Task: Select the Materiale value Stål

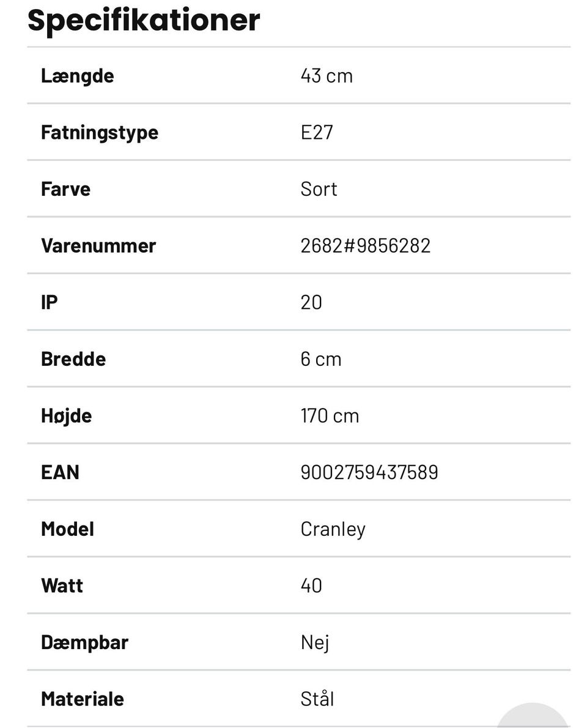Action: [x=317, y=699]
